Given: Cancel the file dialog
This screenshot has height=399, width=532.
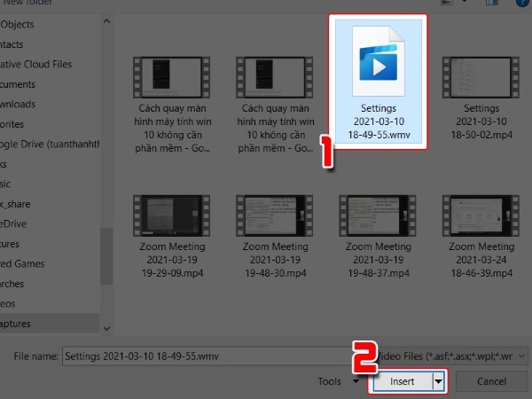Looking at the screenshot, I should [x=490, y=381].
